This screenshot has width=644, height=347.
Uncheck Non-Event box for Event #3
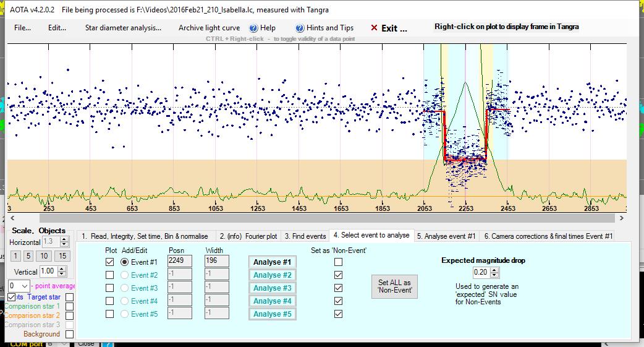point(339,288)
